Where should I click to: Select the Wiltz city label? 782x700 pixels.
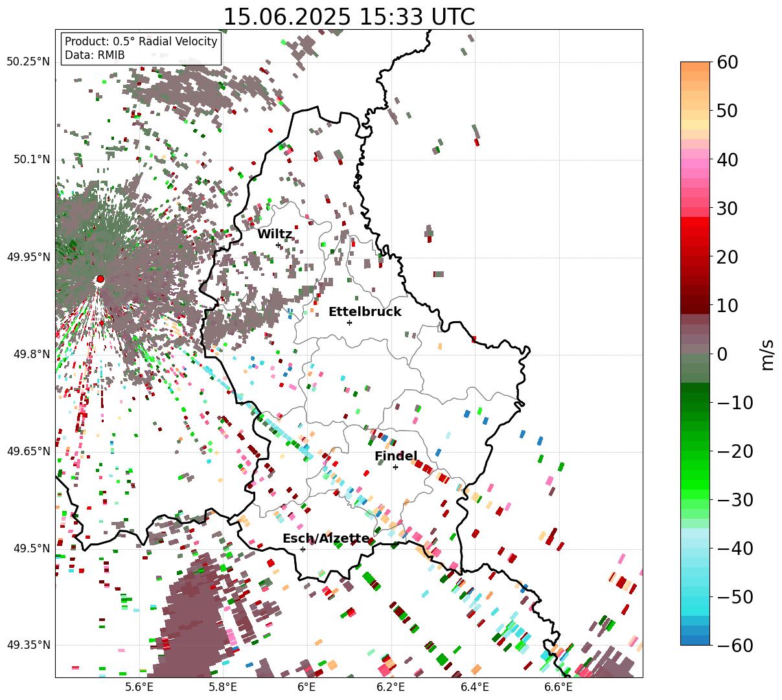(x=275, y=234)
